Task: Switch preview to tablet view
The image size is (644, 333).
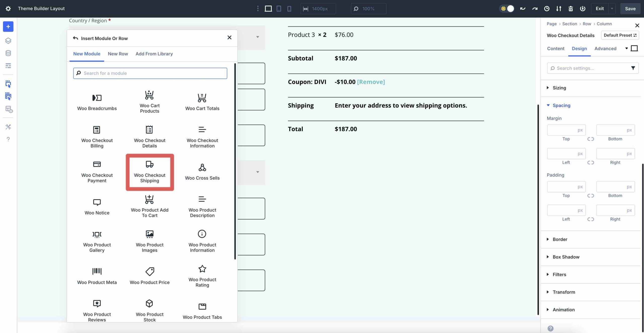Action: 278,8
